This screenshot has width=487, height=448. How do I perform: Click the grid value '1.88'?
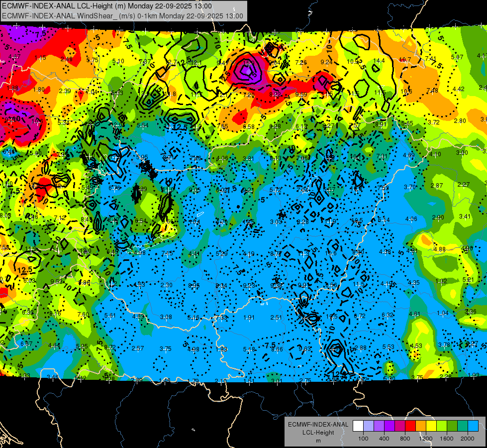point(12,88)
